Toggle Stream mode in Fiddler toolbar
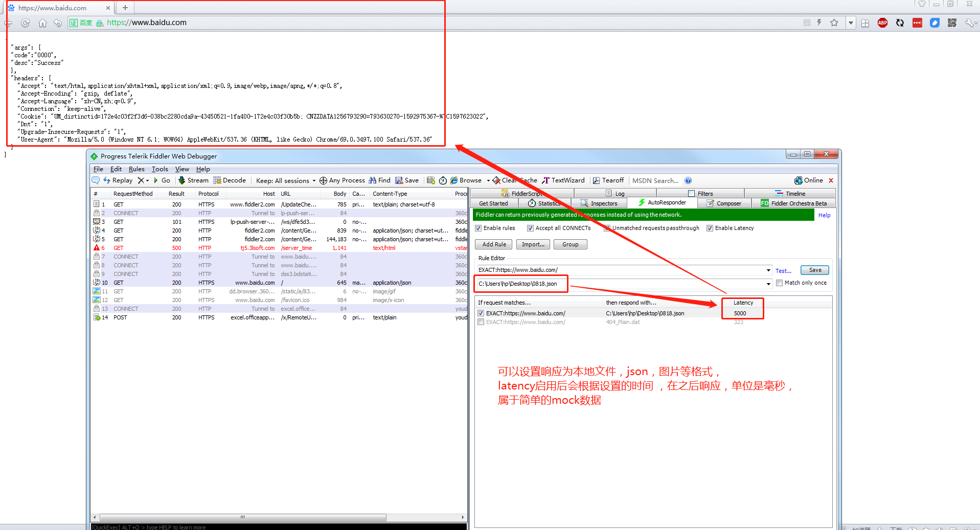 tap(193, 180)
